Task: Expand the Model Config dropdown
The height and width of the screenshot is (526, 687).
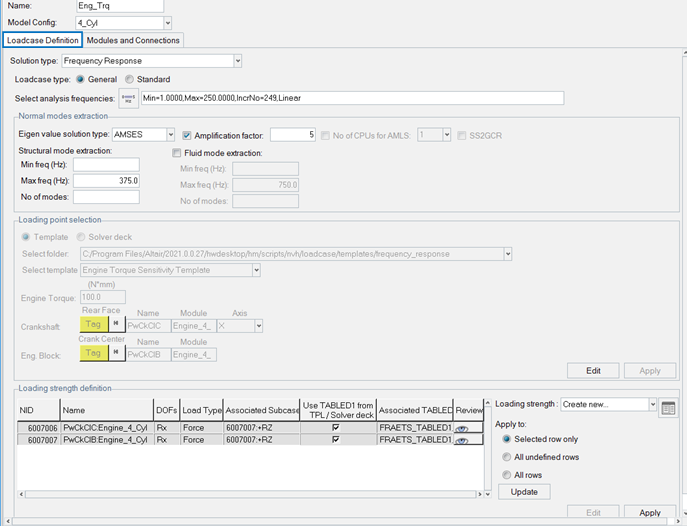Action: pyautogui.click(x=167, y=22)
